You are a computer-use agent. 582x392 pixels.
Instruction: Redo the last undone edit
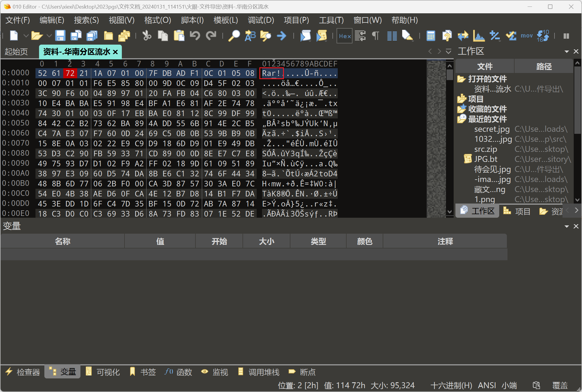[x=211, y=36]
